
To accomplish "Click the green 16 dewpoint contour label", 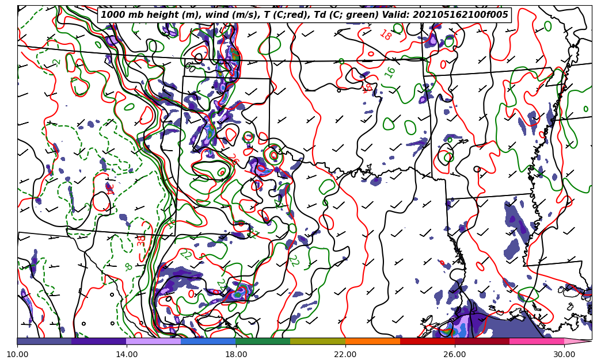I will [x=390, y=72].
